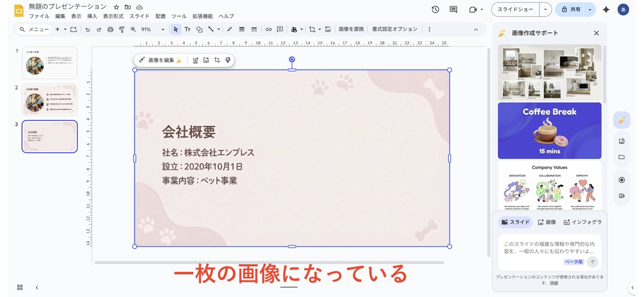Select the text box tool in the toolbar
The width and height of the screenshot is (644, 297).
coord(187,29)
